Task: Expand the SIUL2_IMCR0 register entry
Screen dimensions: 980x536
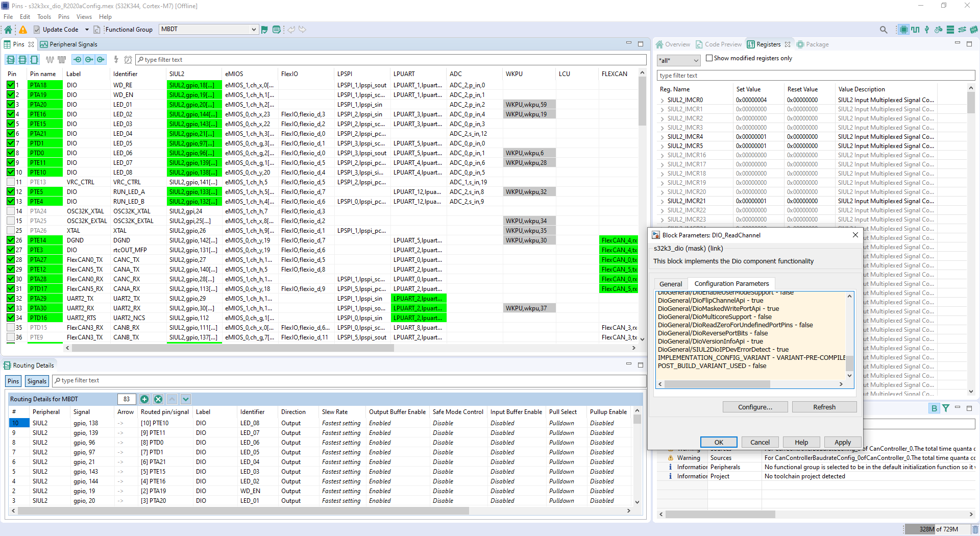Action: [x=662, y=100]
